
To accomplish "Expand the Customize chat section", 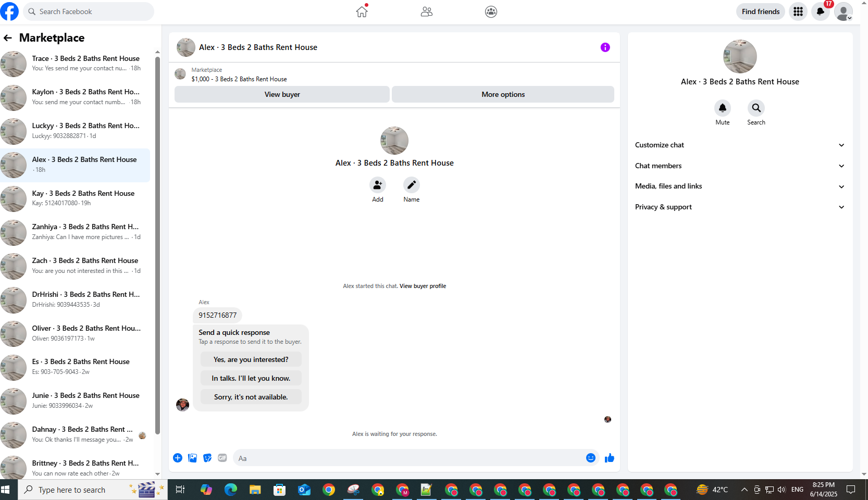I will point(740,145).
